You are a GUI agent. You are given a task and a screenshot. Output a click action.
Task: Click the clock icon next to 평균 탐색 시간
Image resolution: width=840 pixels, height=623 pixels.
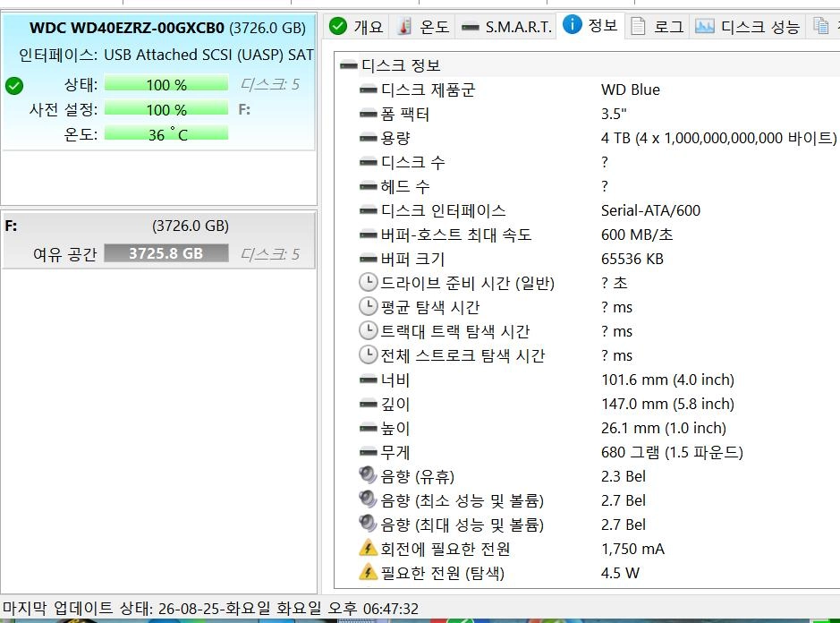[368, 306]
